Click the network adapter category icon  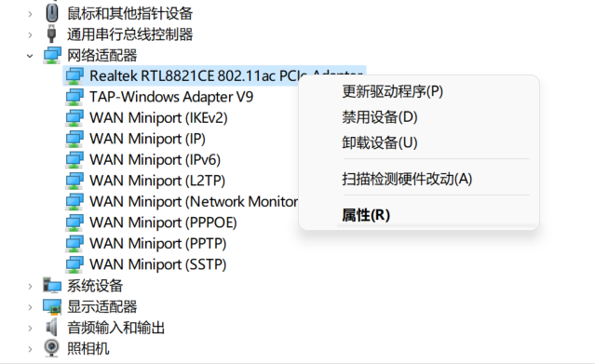52,55
